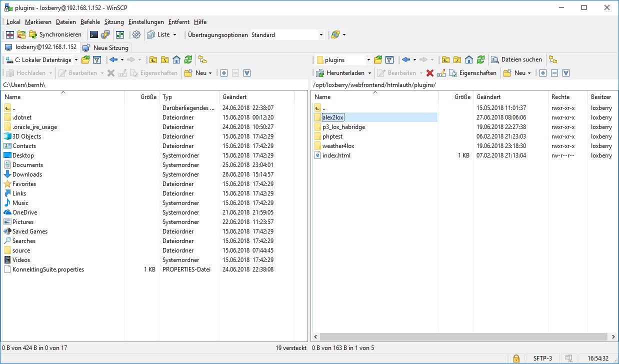
Task: Switch to the Neue Sitzung tab
Action: coord(106,48)
